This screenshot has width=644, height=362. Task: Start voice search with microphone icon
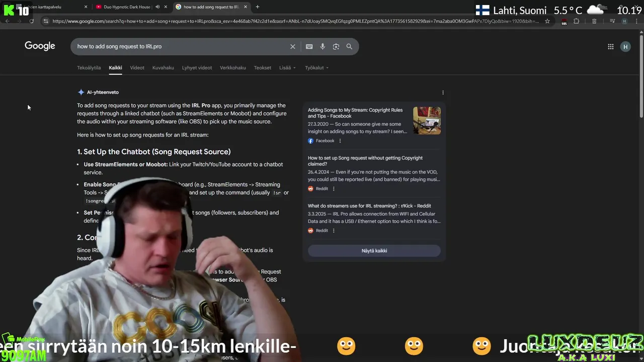(323, 46)
